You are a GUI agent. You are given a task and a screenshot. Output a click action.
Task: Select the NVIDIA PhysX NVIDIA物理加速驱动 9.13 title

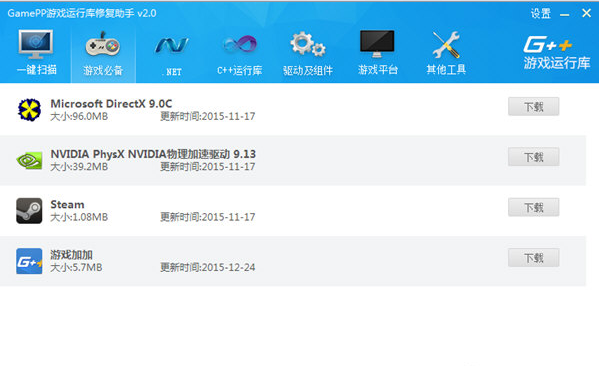coord(153,154)
